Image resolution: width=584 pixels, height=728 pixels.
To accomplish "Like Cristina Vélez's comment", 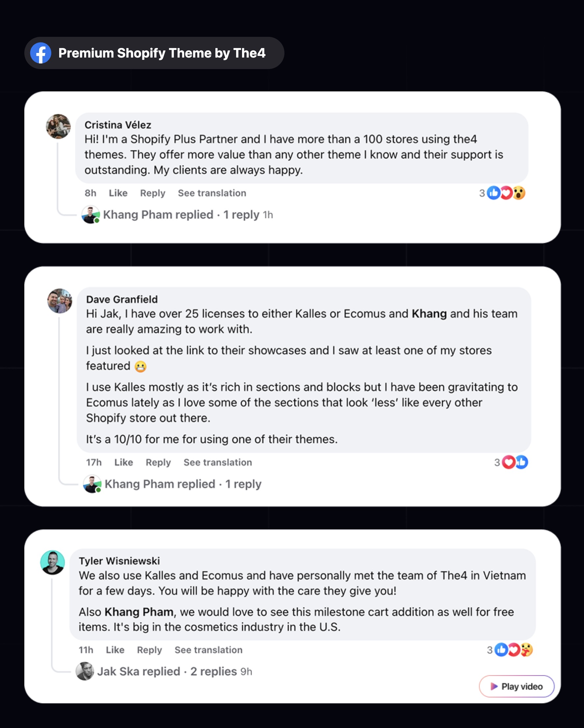I will [118, 193].
